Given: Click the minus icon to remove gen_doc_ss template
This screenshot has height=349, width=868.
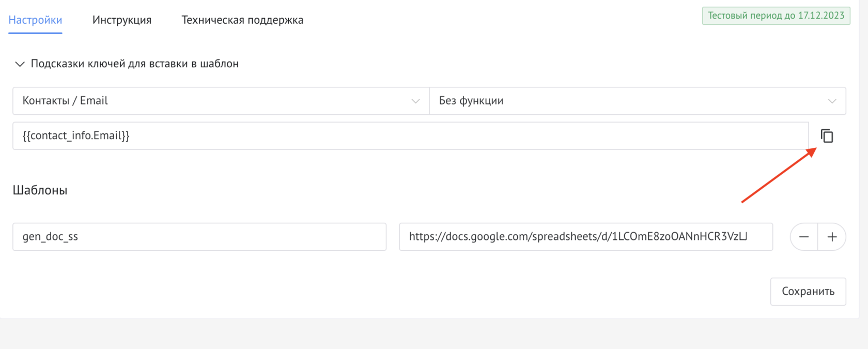Looking at the screenshot, I should click(804, 237).
